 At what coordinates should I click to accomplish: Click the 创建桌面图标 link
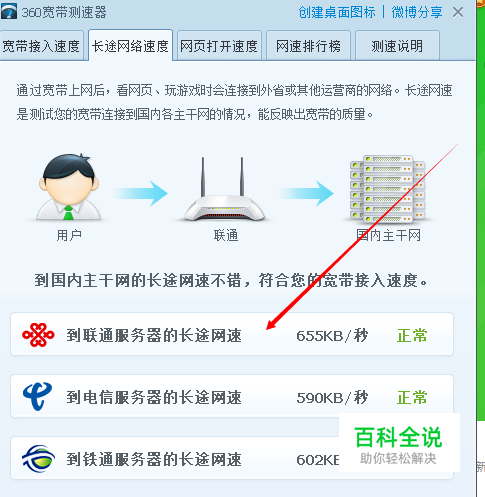click(337, 12)
